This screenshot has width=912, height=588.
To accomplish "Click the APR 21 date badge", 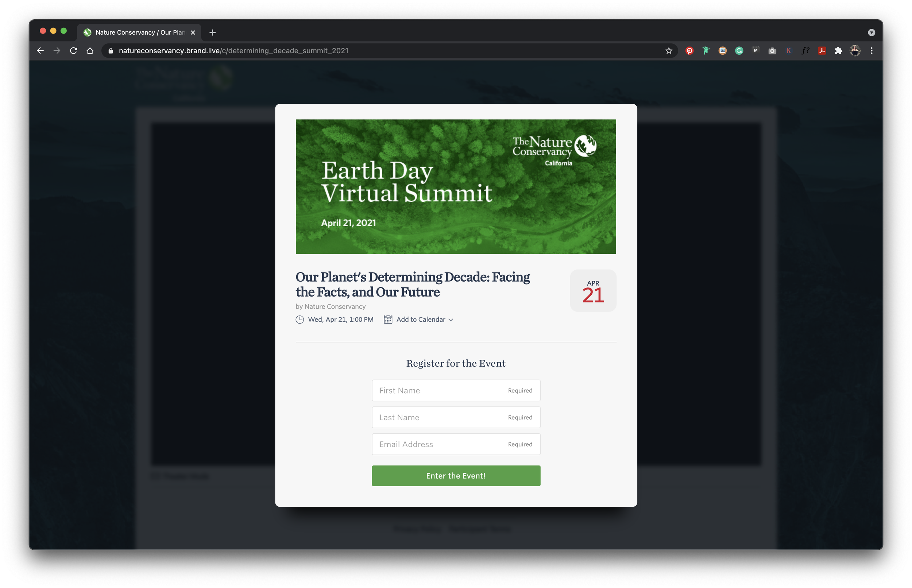I will (x=593, y=291).
